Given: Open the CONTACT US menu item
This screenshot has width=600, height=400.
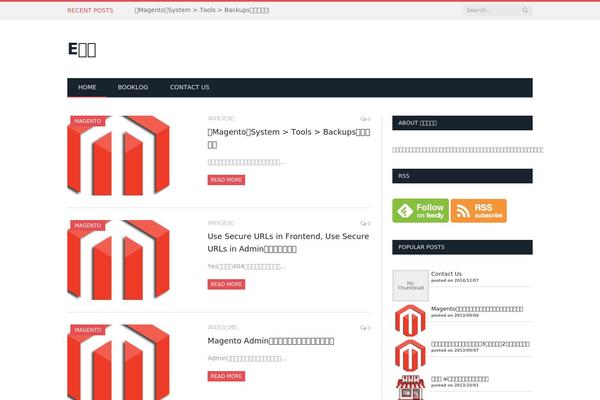Looking at the screenshot, I should (x=189, y=87).
